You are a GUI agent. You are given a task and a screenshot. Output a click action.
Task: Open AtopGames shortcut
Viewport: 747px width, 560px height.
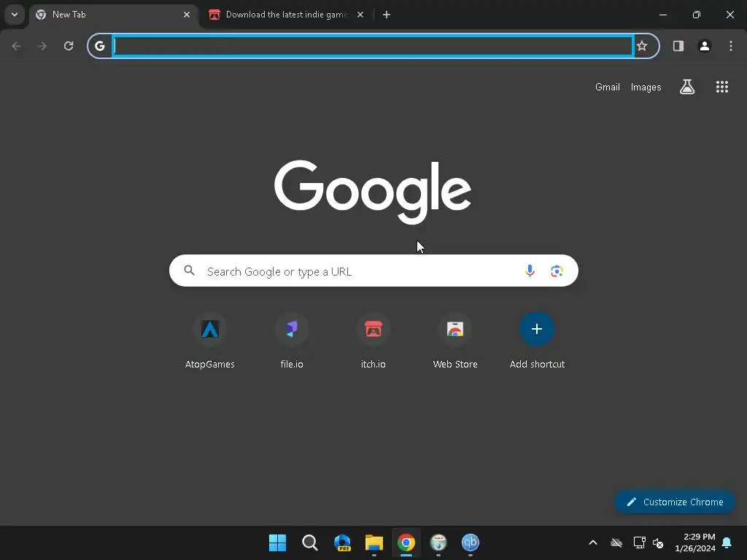tap(209, 341)
